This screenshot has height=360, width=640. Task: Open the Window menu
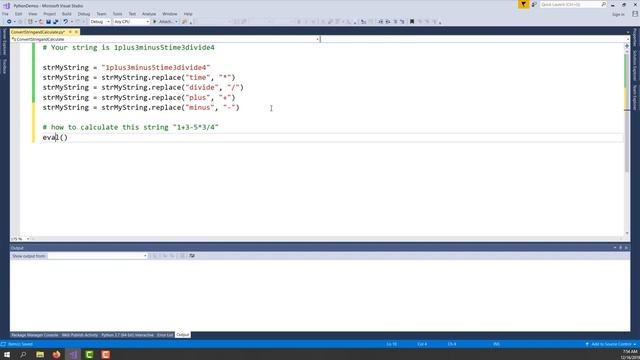click(x=170, y=14)
